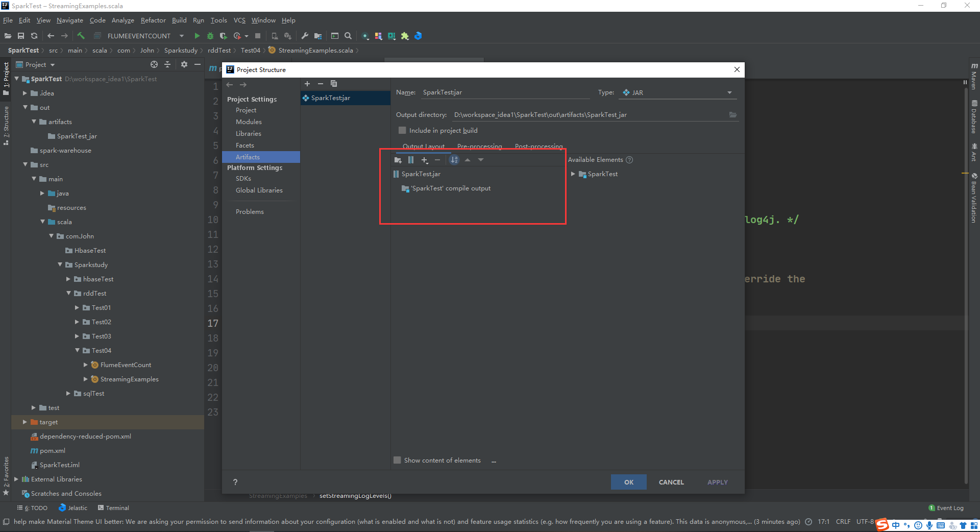The image size is (980, 532).
Task: Open the Project view selector dropdown
Action: (53, 65)
